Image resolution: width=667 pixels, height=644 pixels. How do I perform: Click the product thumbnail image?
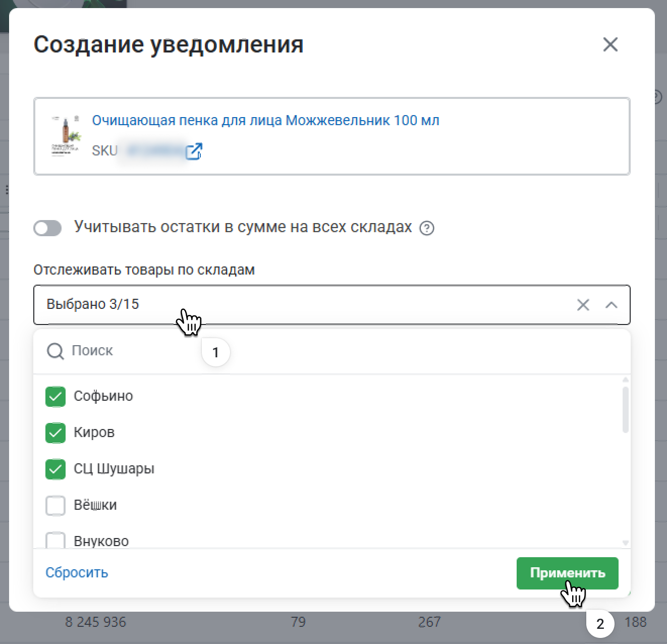coord(66,135)
